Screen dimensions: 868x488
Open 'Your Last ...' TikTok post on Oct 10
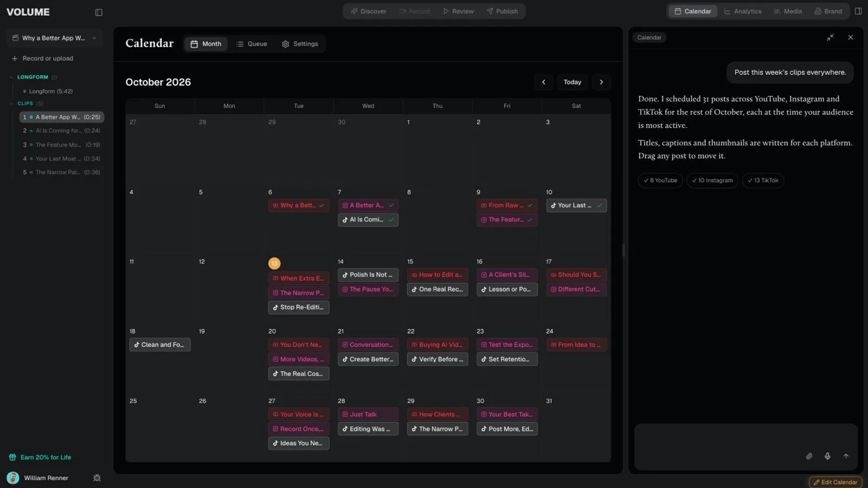pyautogui.click(x=576, y=206)
